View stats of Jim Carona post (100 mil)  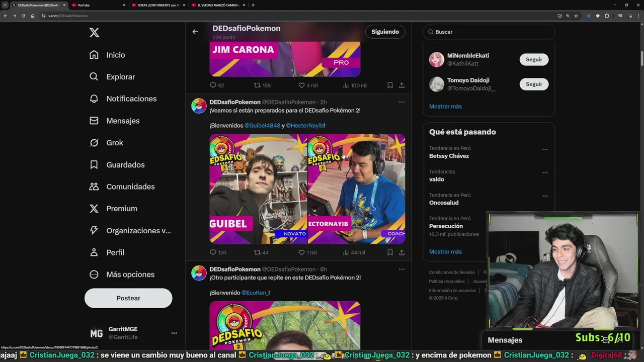(355, 85)
